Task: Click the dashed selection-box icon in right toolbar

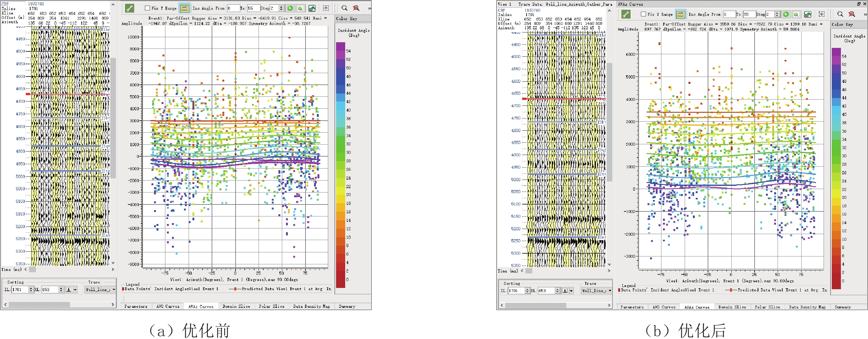Action: pyautogui.click(x=822, y=14)
